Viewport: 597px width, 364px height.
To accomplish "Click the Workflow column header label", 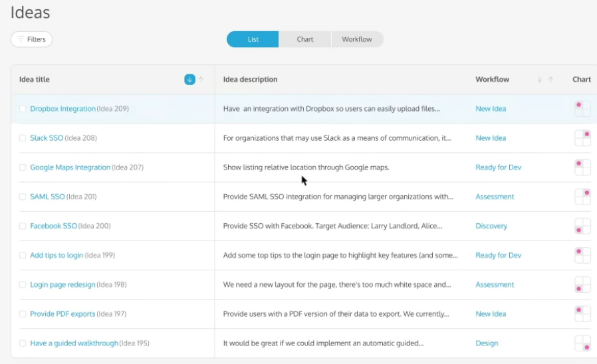I will click(493, 80).
